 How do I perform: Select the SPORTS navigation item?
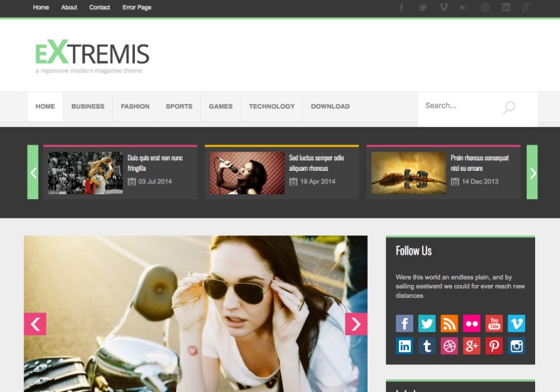[x=179, y=106]
